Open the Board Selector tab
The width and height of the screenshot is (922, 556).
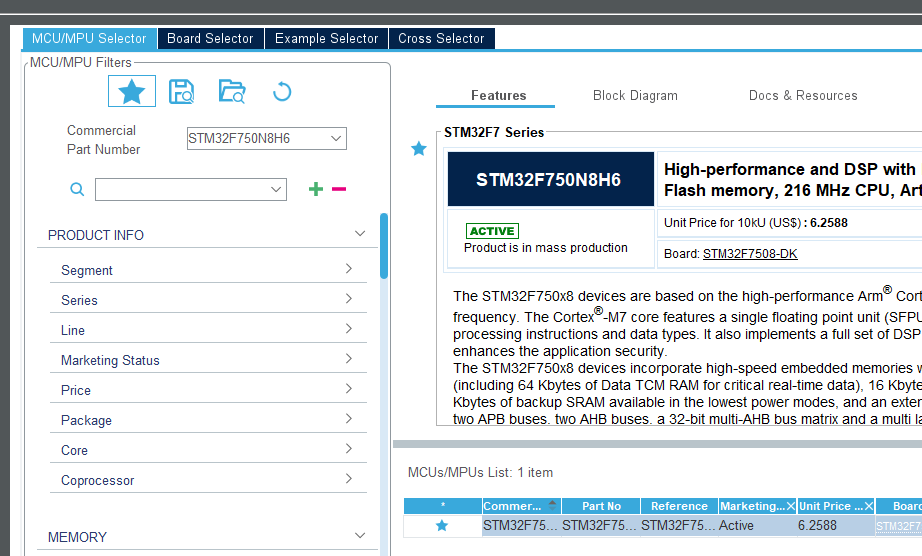pyautogui.click(x=211, y=38)
